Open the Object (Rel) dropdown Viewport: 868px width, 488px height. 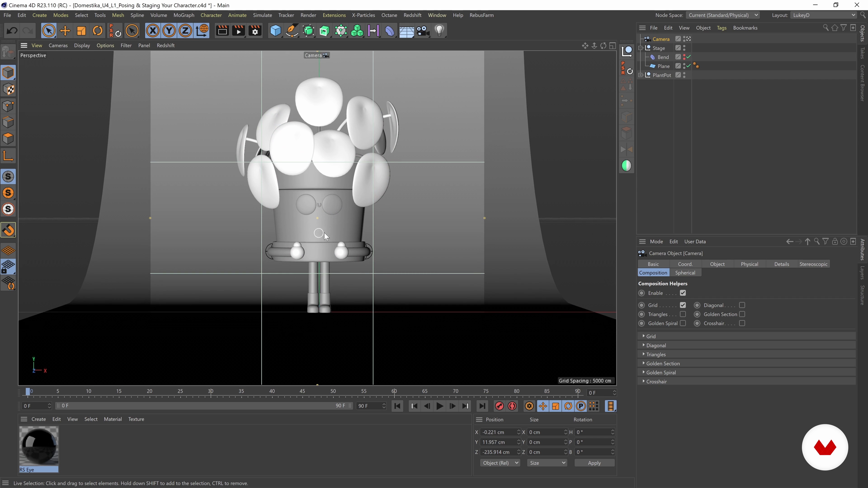pyautogui.click(x=500, y=463)
